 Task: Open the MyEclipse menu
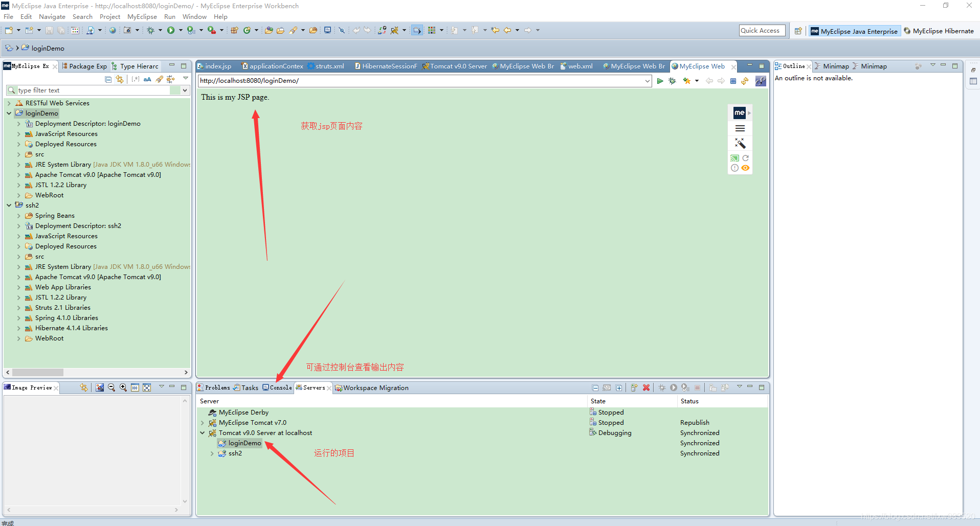(x=142, y=17)
